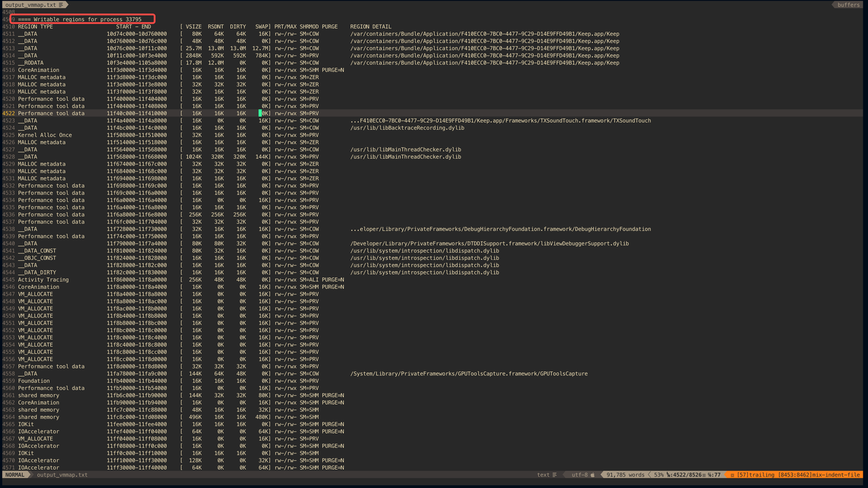Click the DebugHierarchyFoundation framework path
The height and width of the screenshot is (488, 868).
500,229
